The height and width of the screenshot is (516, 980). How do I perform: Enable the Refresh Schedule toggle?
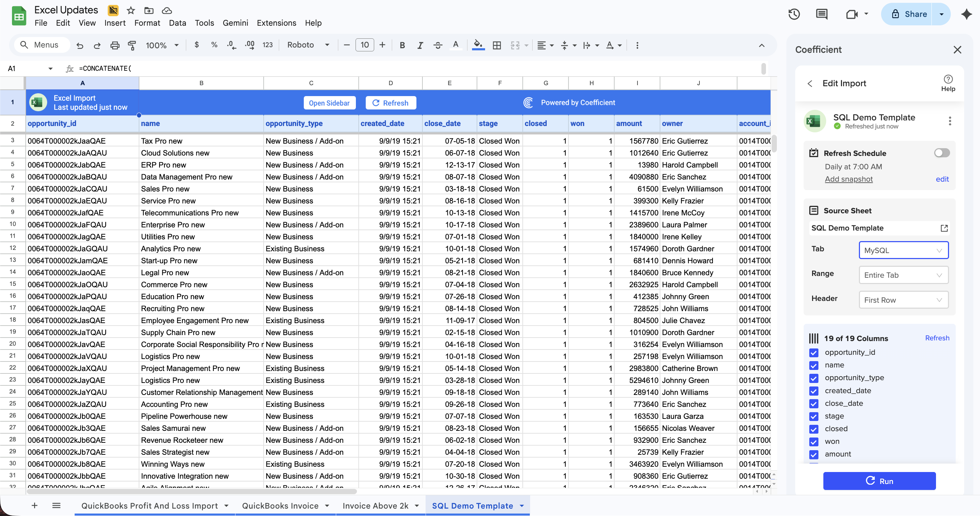tap(942, 153)
